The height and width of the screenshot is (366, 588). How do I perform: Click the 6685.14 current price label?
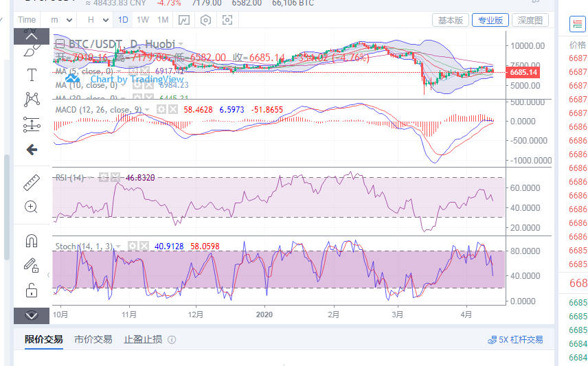click(x=523, y=72)
